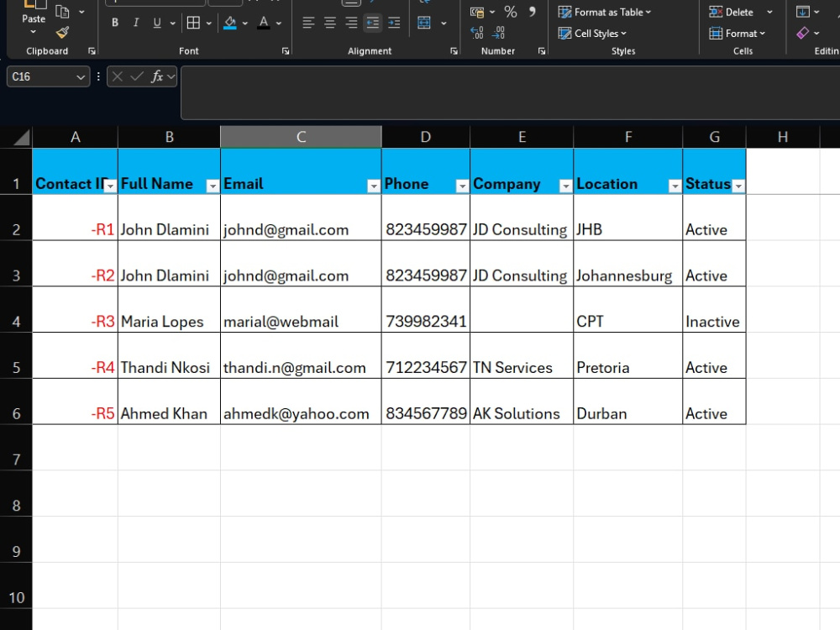Apply Underline formatting
This screenshot has width=840, height=630.
(x=157, y=23)
